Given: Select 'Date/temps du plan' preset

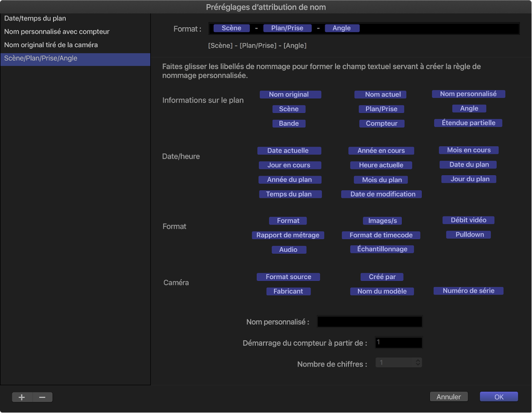Looking at the screenshot, I should 35,19.
